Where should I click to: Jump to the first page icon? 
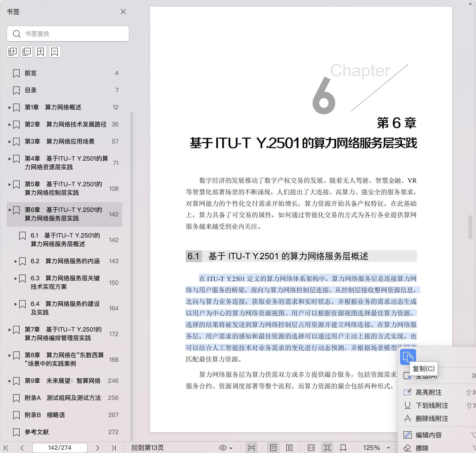point(7,448)
